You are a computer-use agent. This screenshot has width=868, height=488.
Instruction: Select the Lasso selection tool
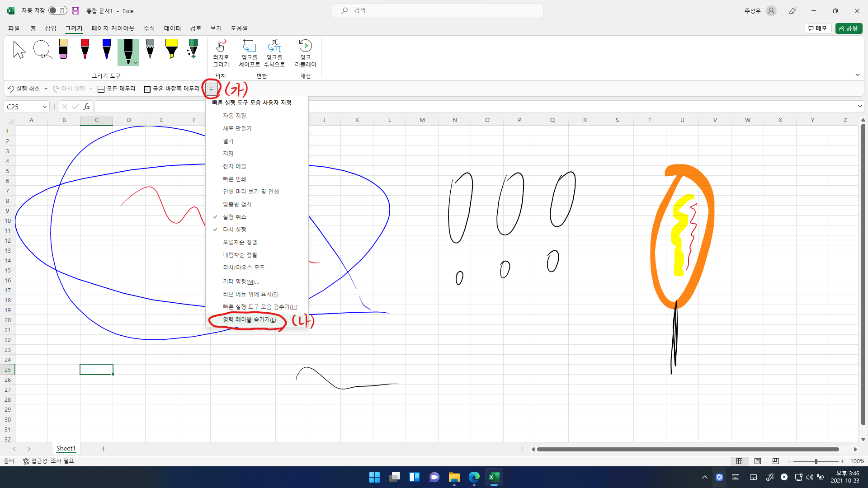pyautogui.click(x=42, y=50)
